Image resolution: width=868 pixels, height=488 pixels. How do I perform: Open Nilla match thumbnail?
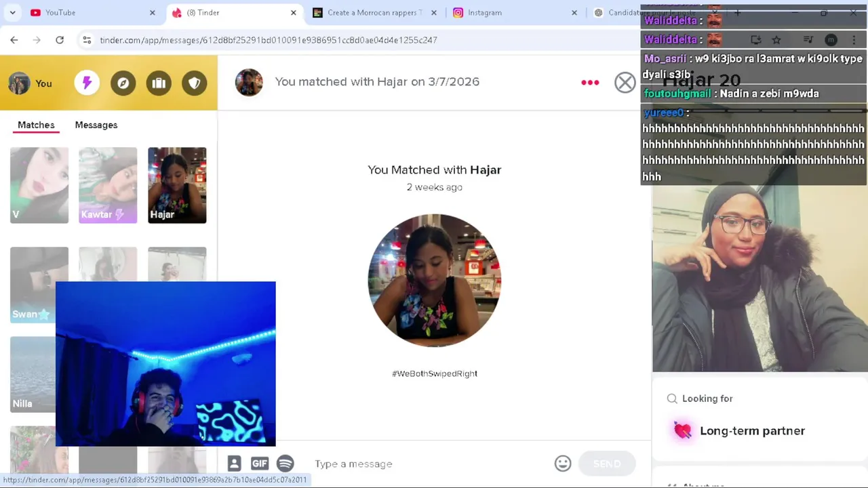pos(33,374)
